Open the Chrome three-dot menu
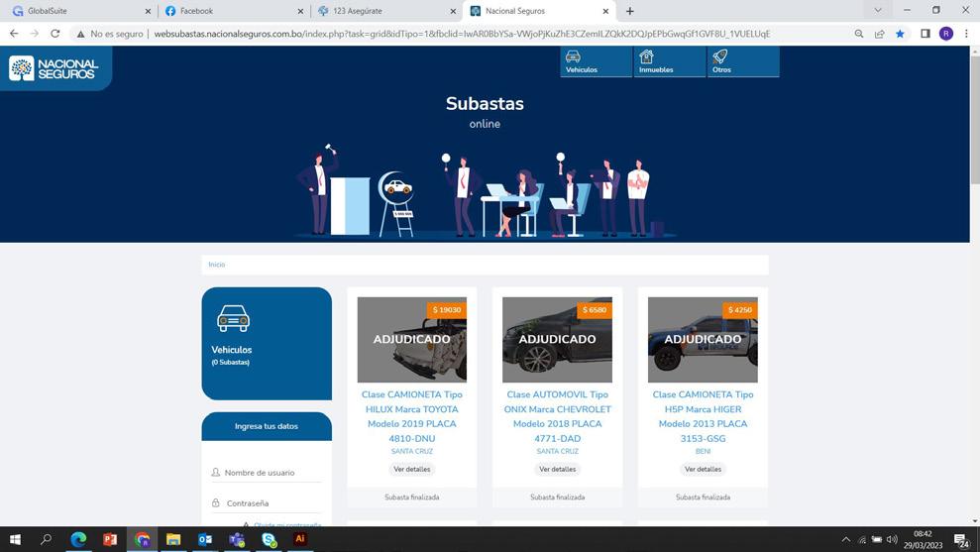980x552 pixels. click(966, 34)
